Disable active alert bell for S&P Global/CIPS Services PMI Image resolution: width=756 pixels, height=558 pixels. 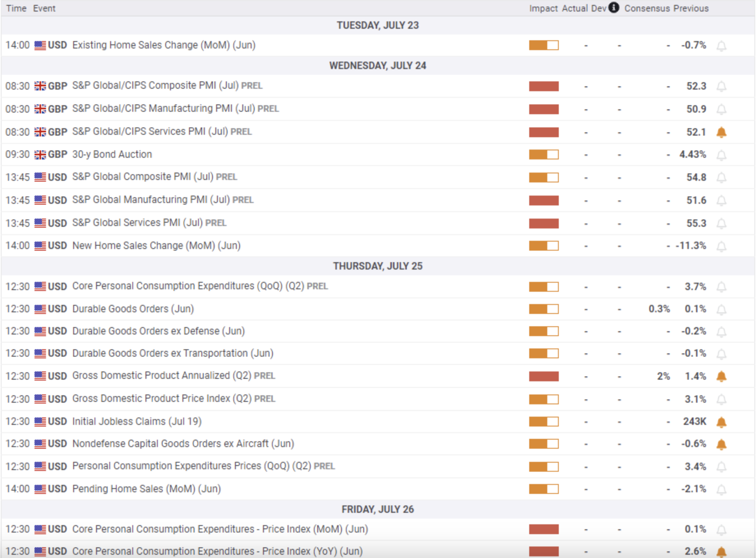pyautogui.click(x=721, y=132)
